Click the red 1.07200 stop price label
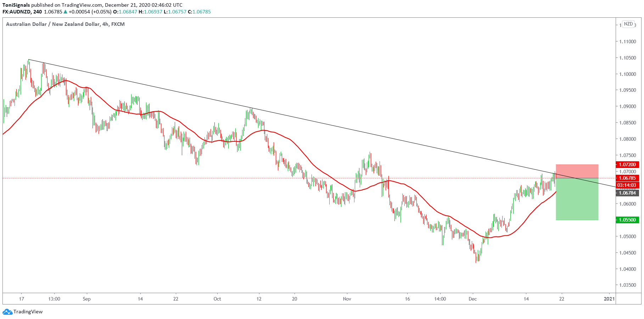This screenshot has height=319, width=644. [x=627, y=164]
